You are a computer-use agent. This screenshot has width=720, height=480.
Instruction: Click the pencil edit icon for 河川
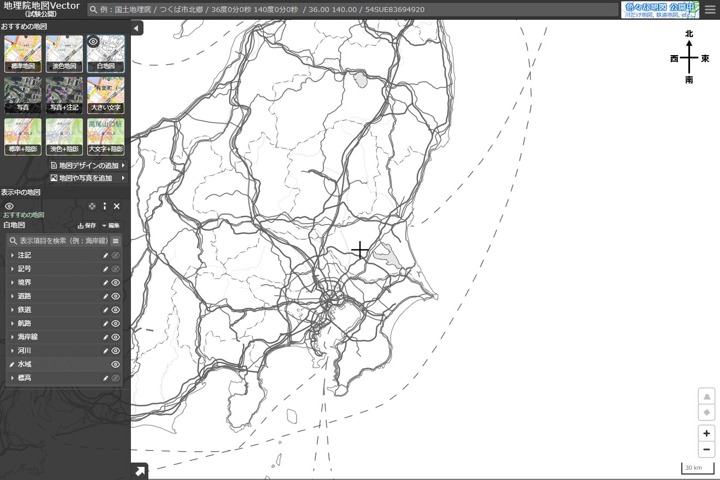105,351
